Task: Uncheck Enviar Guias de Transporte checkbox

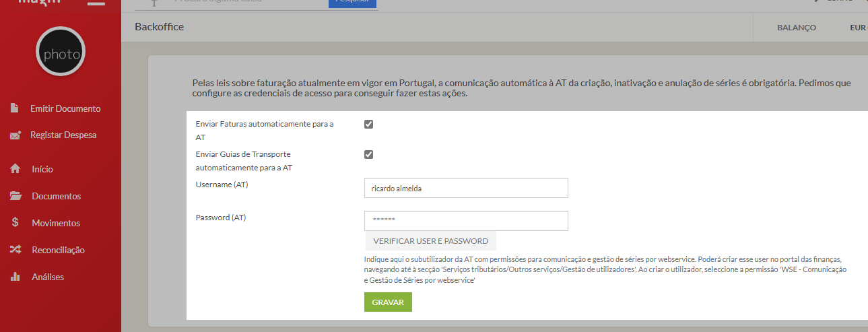Action: point(368,154)
